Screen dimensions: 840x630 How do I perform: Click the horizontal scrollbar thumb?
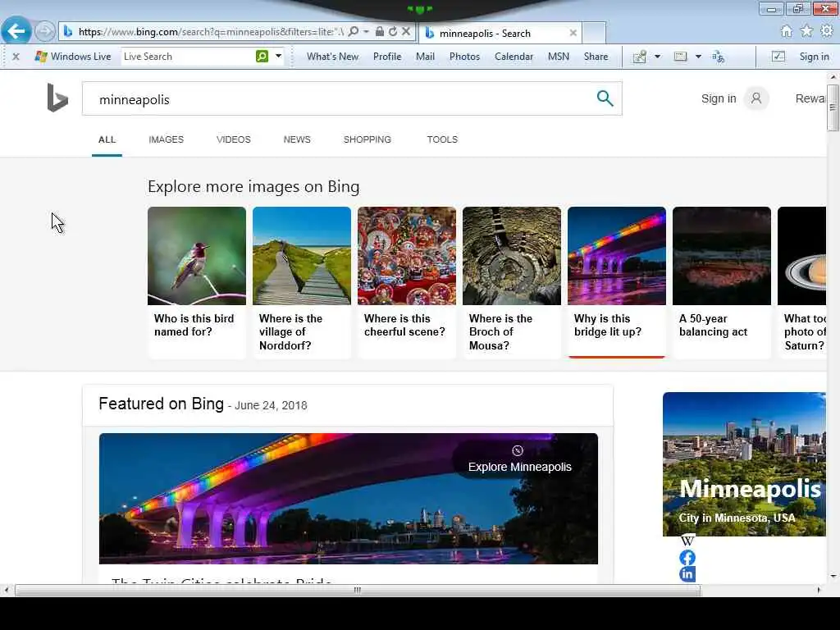click(x=358, y=591)
